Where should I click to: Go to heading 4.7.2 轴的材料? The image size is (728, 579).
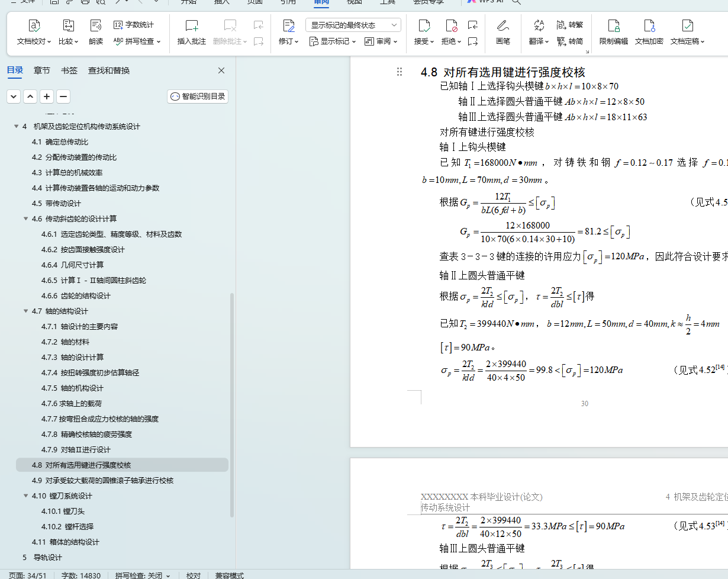pyautogui.click(x=65, y=342)
